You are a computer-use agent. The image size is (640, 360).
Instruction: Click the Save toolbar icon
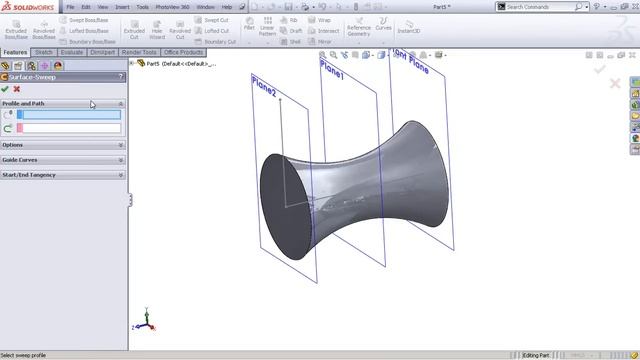pyautogui.click(x=288, y=7)
